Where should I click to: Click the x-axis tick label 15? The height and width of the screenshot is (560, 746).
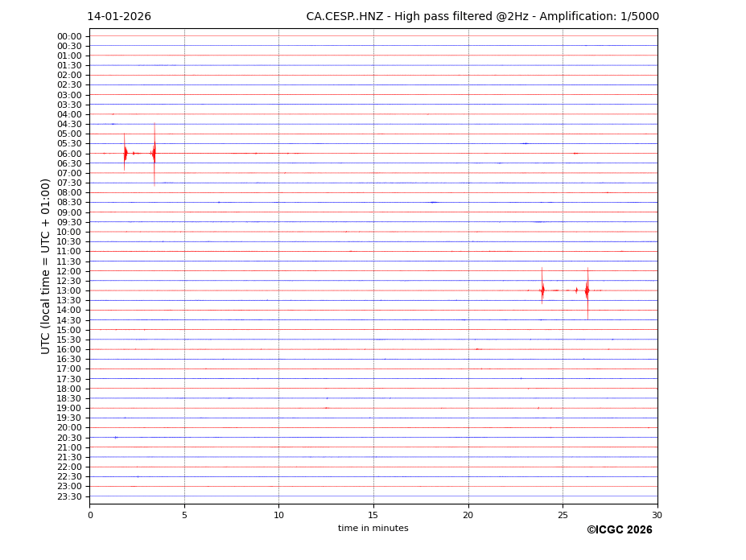coord(373,515)
